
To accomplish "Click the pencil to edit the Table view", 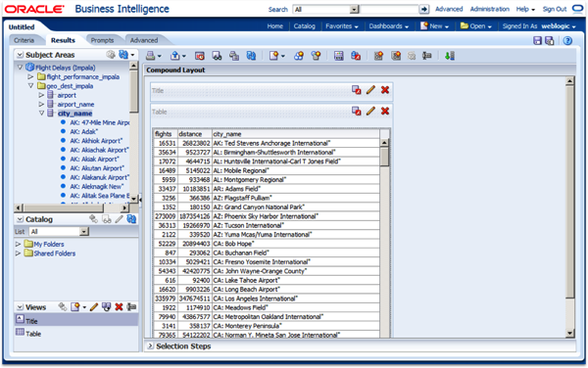I will tap(370, 111).
